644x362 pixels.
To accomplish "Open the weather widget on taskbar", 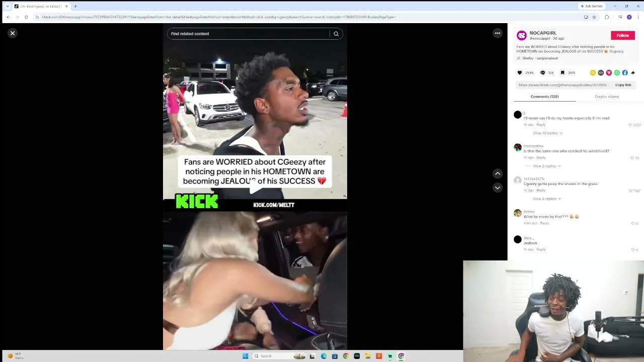I will click(15, 356).
